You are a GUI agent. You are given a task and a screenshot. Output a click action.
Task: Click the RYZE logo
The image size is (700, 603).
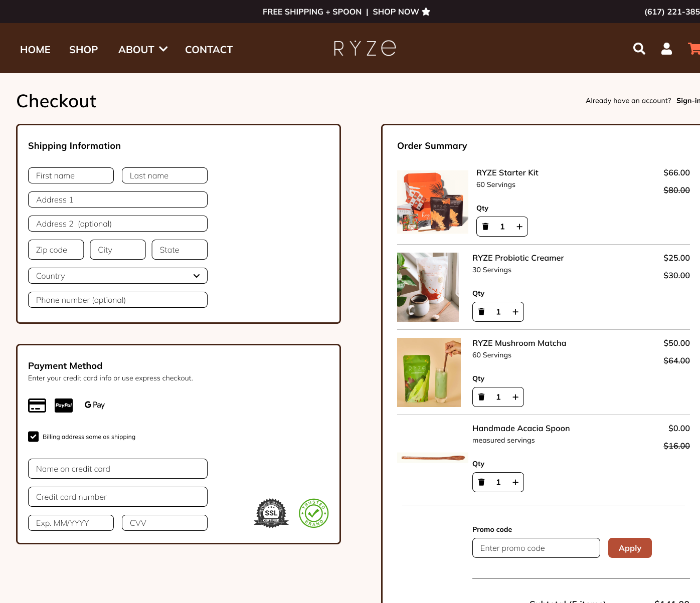[365, 48]
